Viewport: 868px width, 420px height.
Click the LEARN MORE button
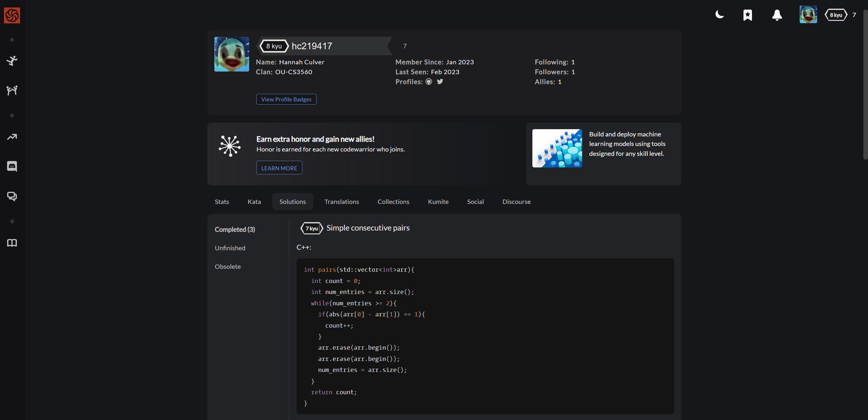point(279,168)
